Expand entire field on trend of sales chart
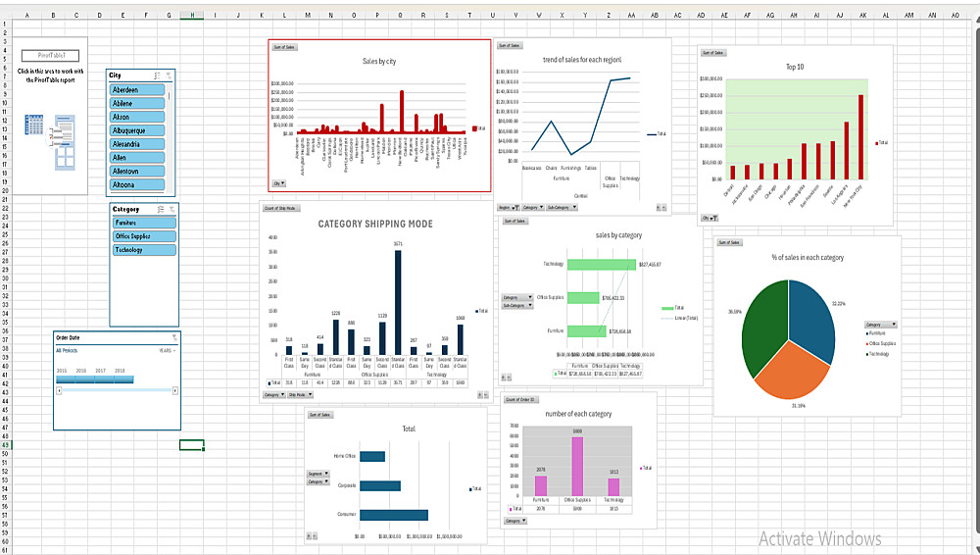This screenshot has height=555, width=980. coord(659,208)
